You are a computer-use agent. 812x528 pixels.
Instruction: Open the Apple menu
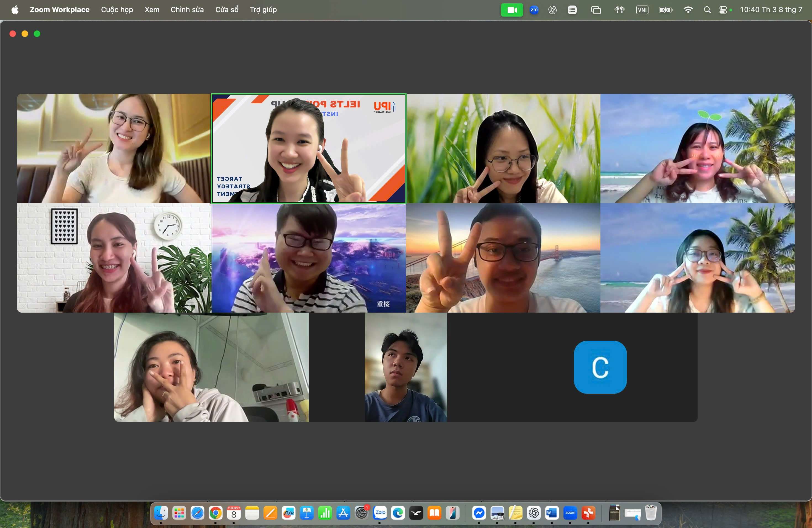pyautogui.click(x=15, y=10)
